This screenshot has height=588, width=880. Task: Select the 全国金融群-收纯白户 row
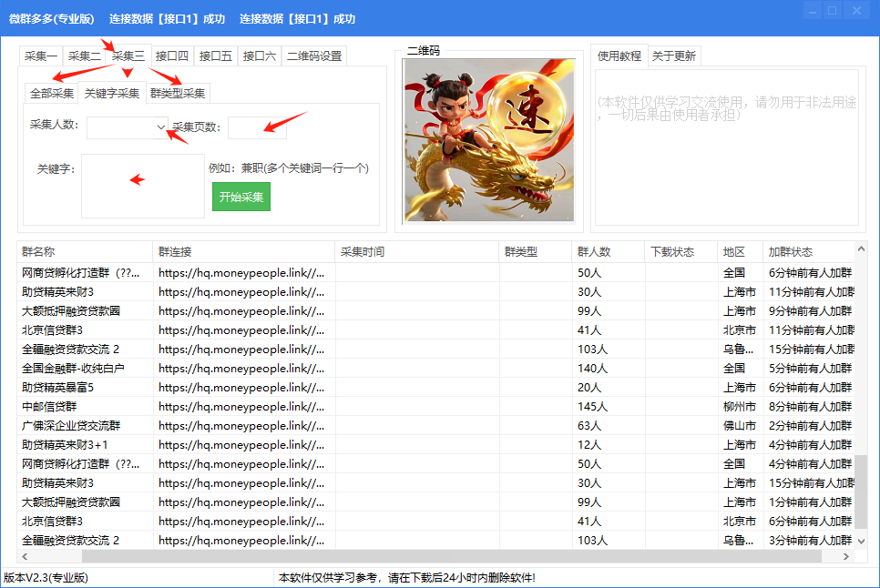pos(436,369)
